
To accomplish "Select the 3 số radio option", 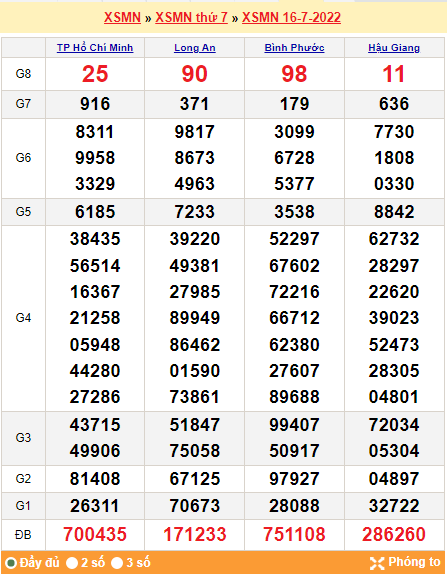I will pos(117,563).
